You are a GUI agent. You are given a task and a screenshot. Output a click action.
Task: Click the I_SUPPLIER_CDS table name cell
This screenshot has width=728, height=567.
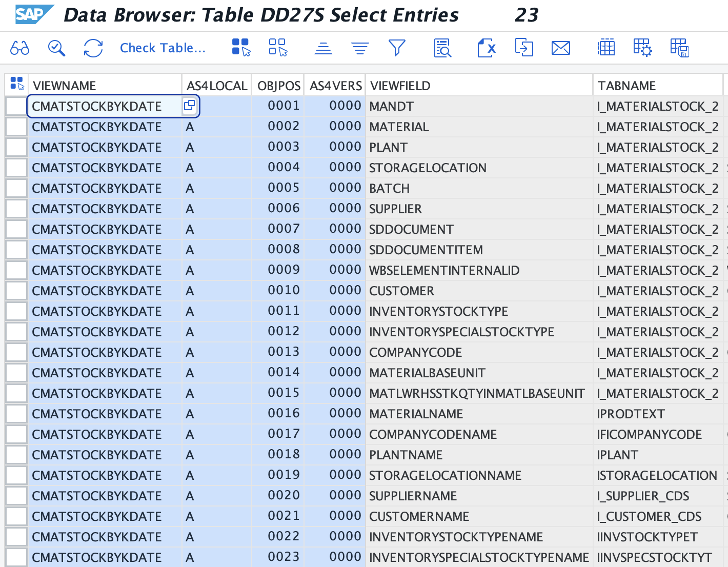(x=658, y=496)
